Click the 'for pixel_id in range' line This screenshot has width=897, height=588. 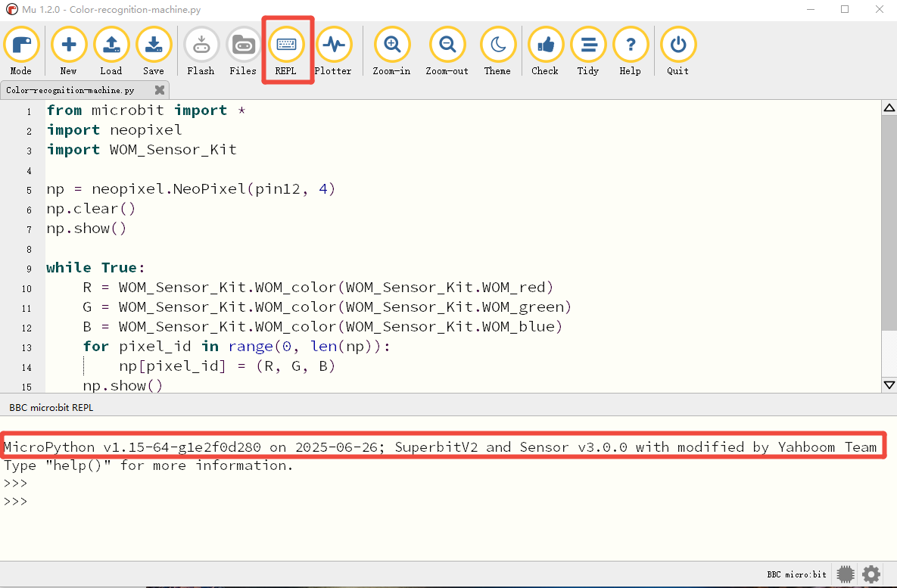point(236,347)
